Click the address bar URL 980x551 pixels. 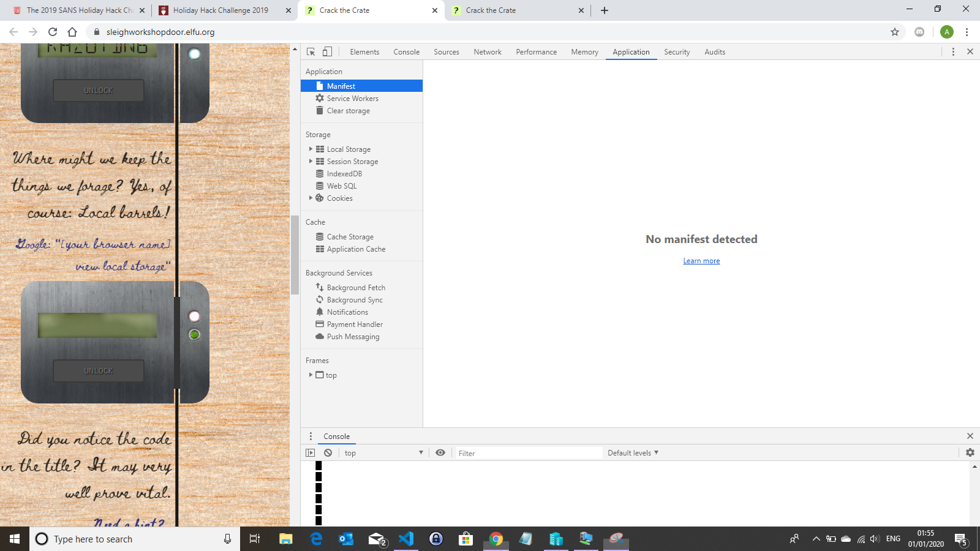pos(160,32)
